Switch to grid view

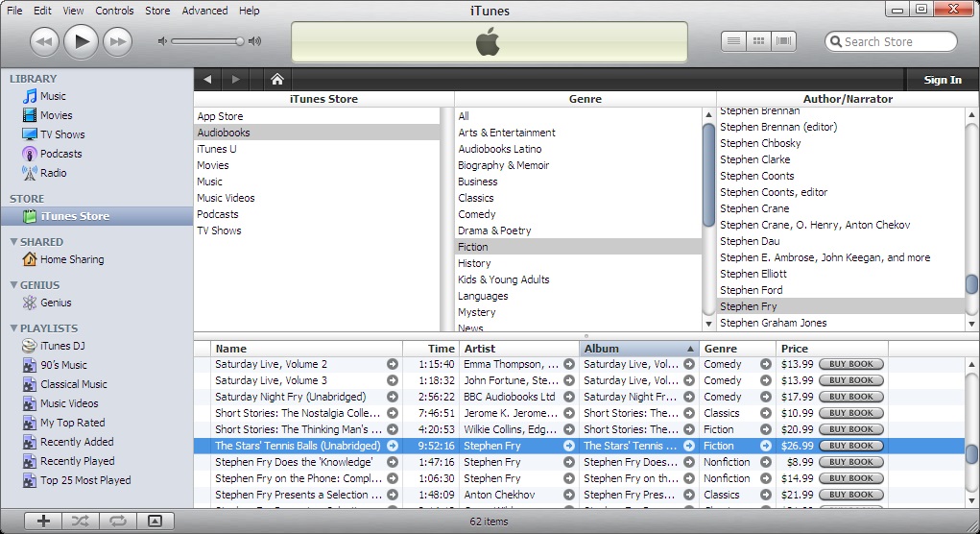tap(758, 41)
